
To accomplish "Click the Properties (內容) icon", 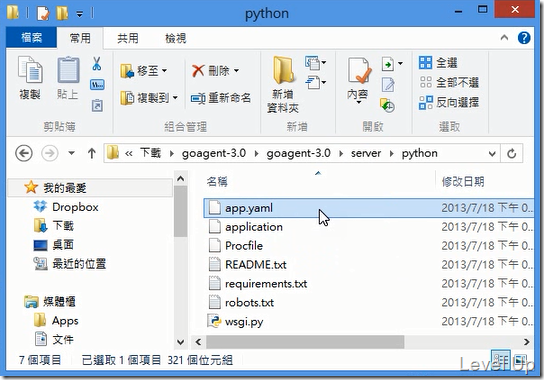I will pyautogui.click(x=358, y=71).
